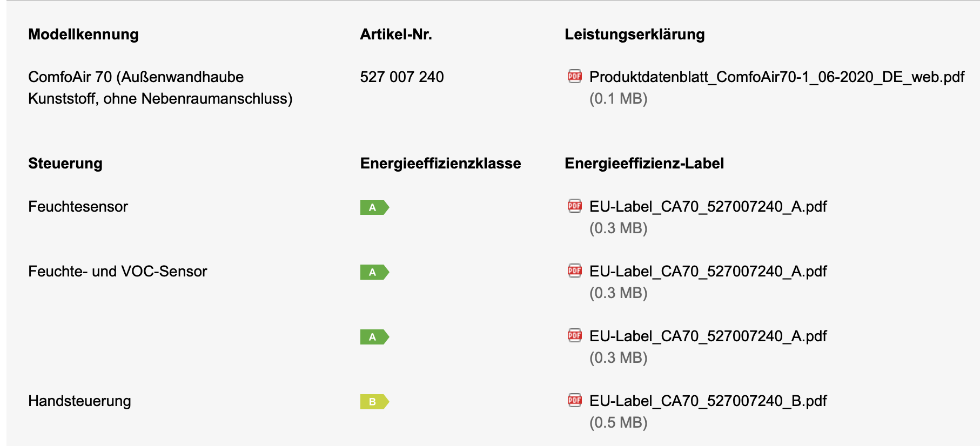
Task: Click the Handsteuerung control label
Action: 79,401
